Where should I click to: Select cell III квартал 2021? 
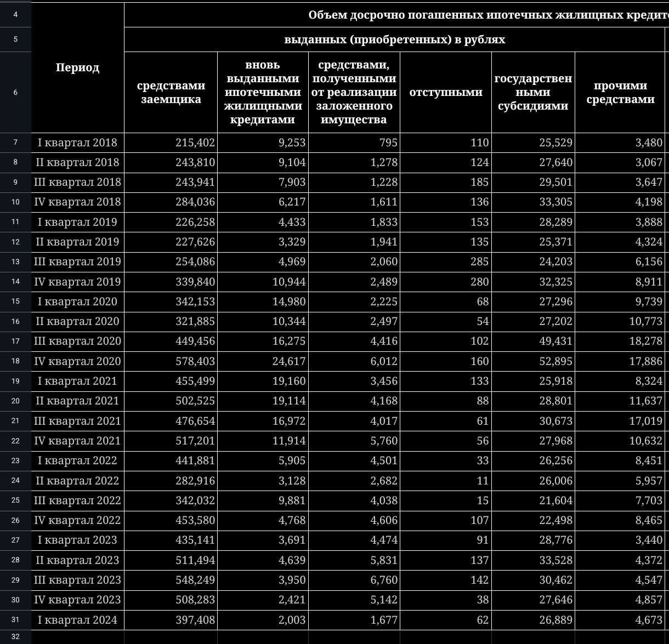[78, 421]
